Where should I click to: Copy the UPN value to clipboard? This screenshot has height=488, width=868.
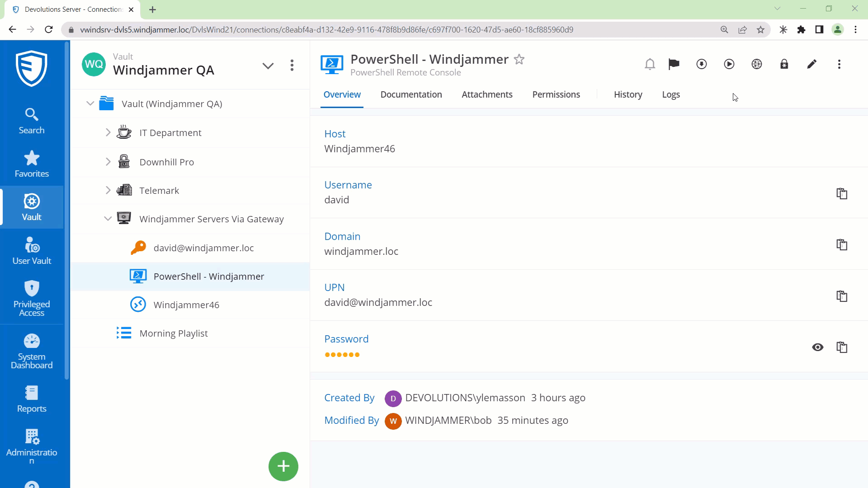[842, 296]
